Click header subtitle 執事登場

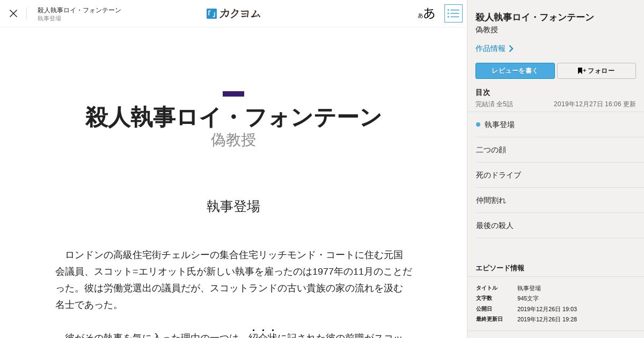(49, 19)
